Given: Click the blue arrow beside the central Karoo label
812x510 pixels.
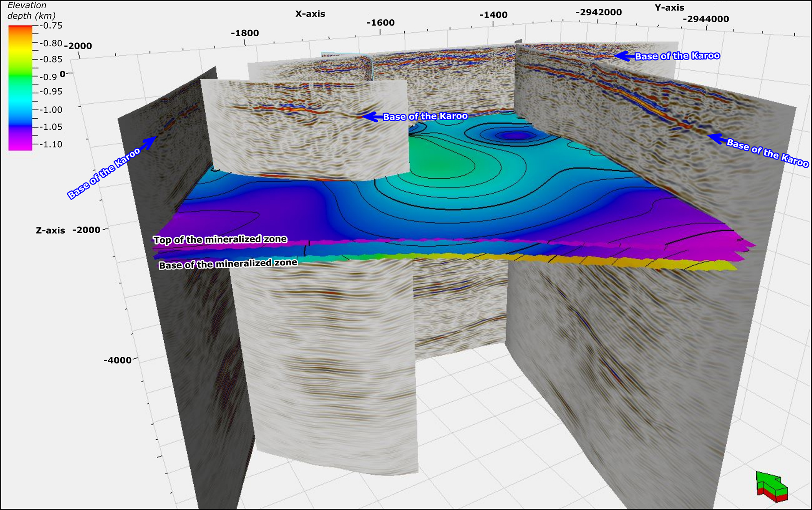Looking at the screenshot, I should click(371, 116).
